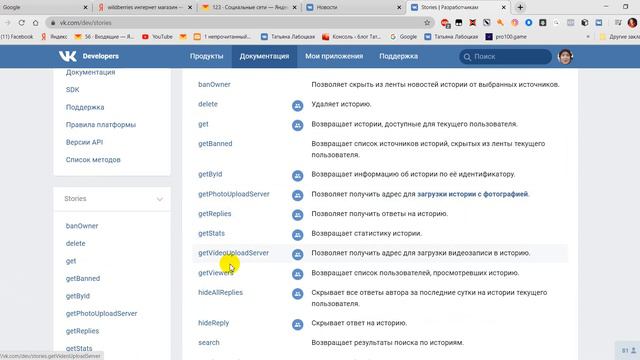
Task: Click group icon next to getVideoUploadServer
Action: (298, 254)
